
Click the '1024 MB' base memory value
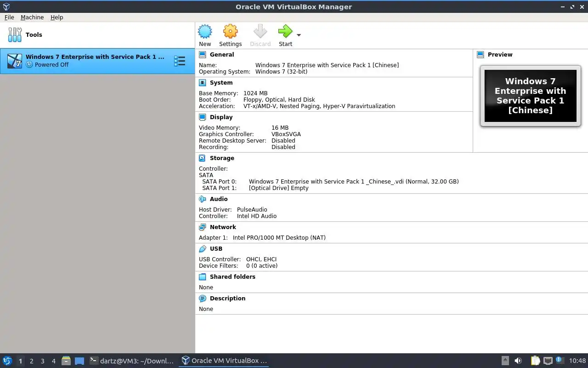pos(255,93)
